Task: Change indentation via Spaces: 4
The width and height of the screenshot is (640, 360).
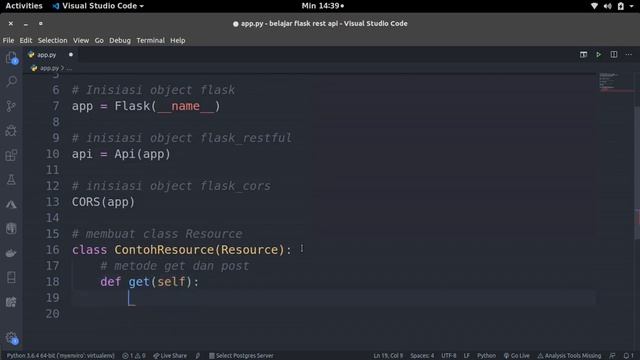Action: [422, 356]
